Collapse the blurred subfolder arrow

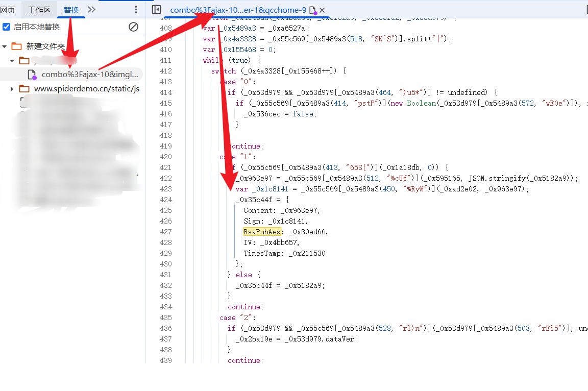(x=12, y=60)
